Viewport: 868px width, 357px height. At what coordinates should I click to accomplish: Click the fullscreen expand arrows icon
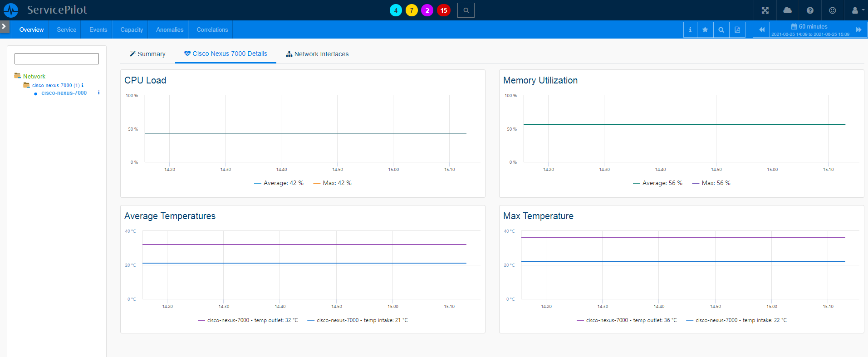(765, 10)
